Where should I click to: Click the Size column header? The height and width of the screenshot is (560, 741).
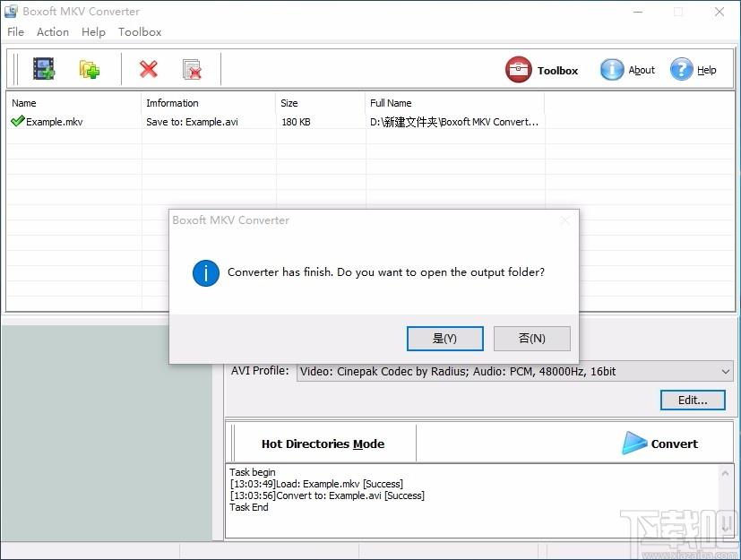320,103
